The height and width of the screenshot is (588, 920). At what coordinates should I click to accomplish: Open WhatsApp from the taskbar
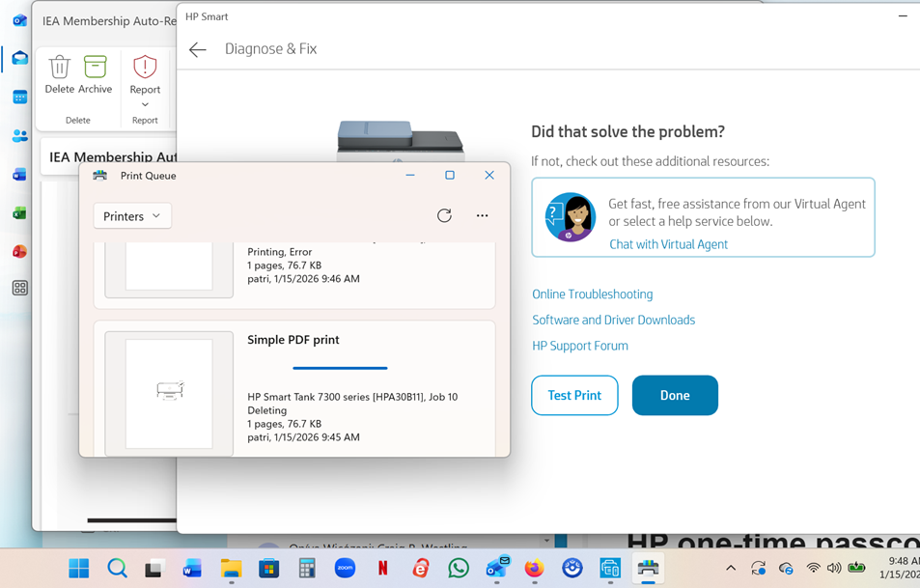tap(459, 568)
